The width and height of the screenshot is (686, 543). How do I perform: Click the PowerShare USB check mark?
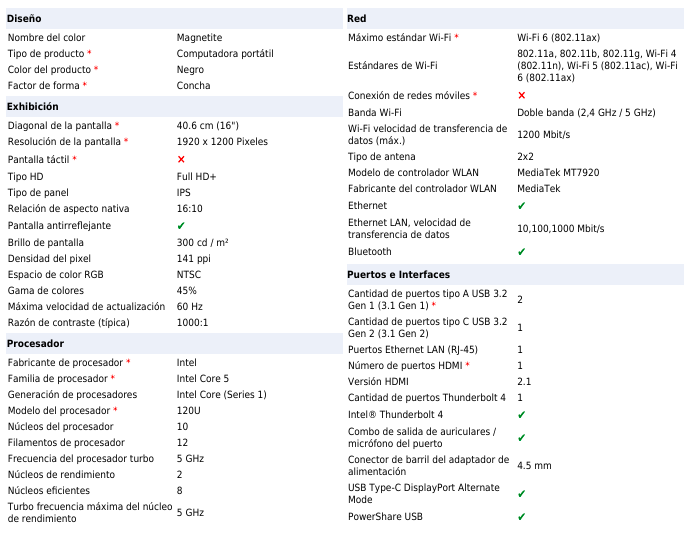pyautogui.click(x=522, y=517)
